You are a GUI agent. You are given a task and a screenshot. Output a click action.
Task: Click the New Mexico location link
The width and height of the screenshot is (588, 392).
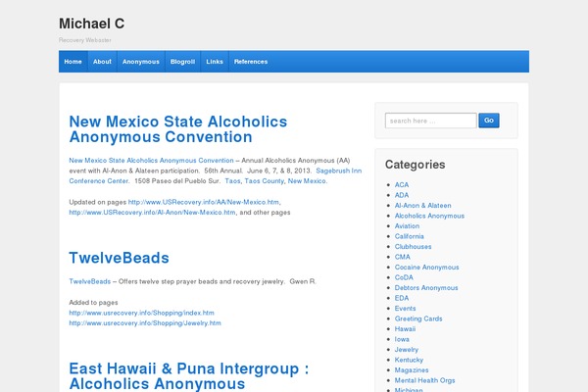(307, 180)
